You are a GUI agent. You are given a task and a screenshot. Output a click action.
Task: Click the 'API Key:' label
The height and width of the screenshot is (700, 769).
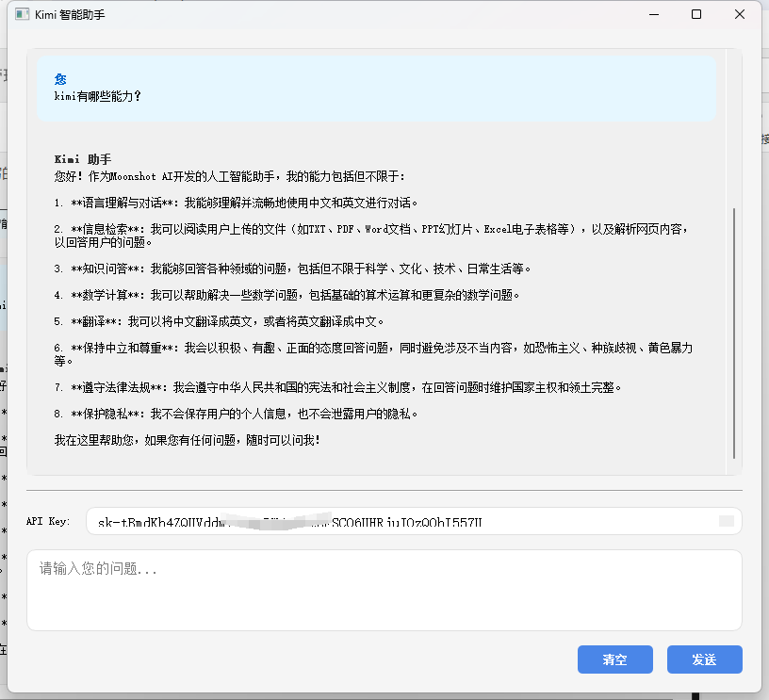pos(48,521)
